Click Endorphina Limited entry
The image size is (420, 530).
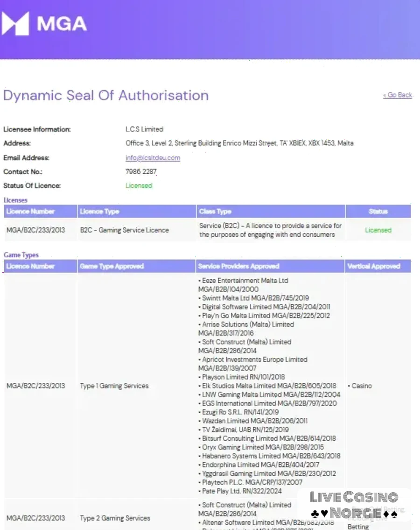(x=259, y=465)
